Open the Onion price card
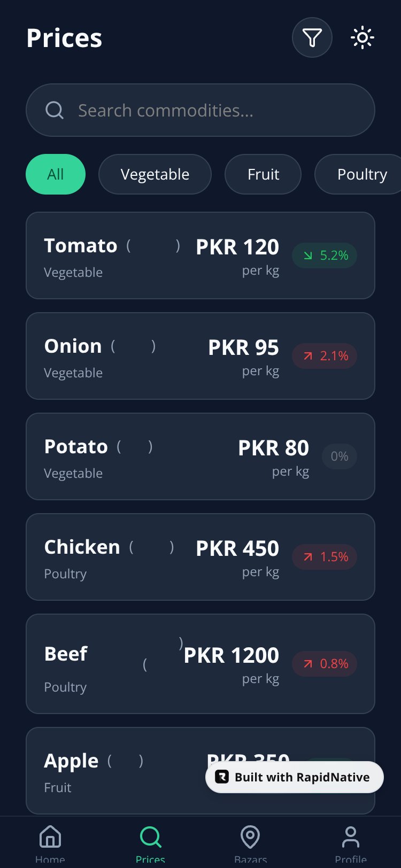 coord(200,356)
